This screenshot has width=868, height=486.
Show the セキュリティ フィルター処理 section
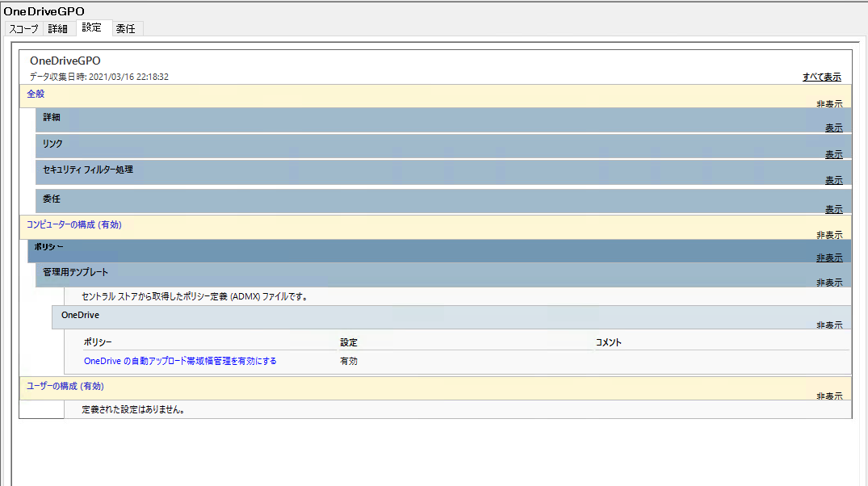pos(833,181)
